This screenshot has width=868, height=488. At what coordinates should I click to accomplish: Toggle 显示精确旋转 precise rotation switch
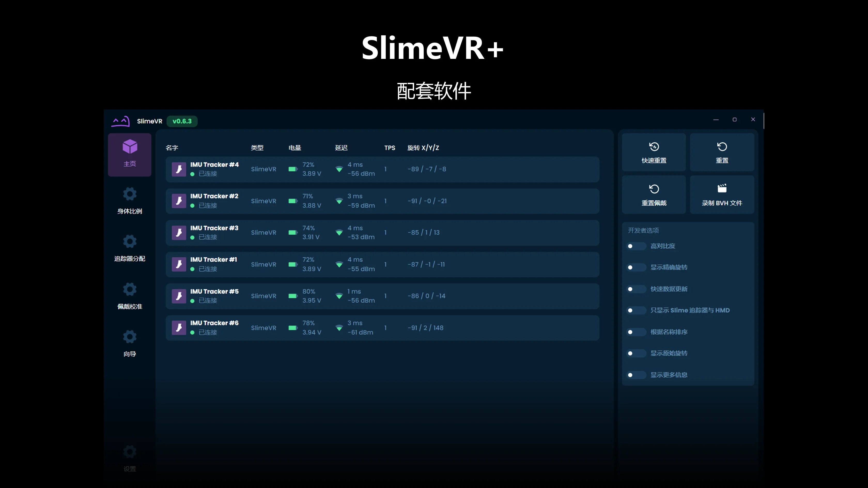coord(636,267)
